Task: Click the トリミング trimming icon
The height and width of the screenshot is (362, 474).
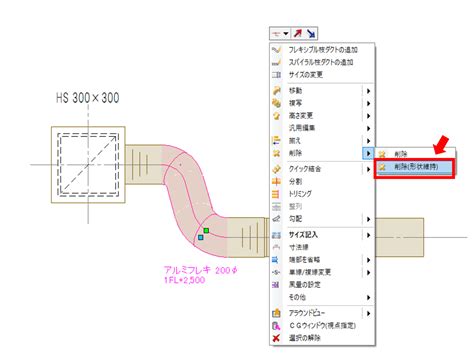Action: tap(276, 194)
